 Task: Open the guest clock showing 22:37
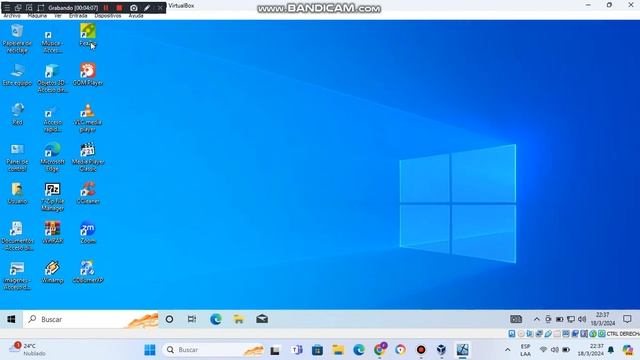[x=602, y=319]
